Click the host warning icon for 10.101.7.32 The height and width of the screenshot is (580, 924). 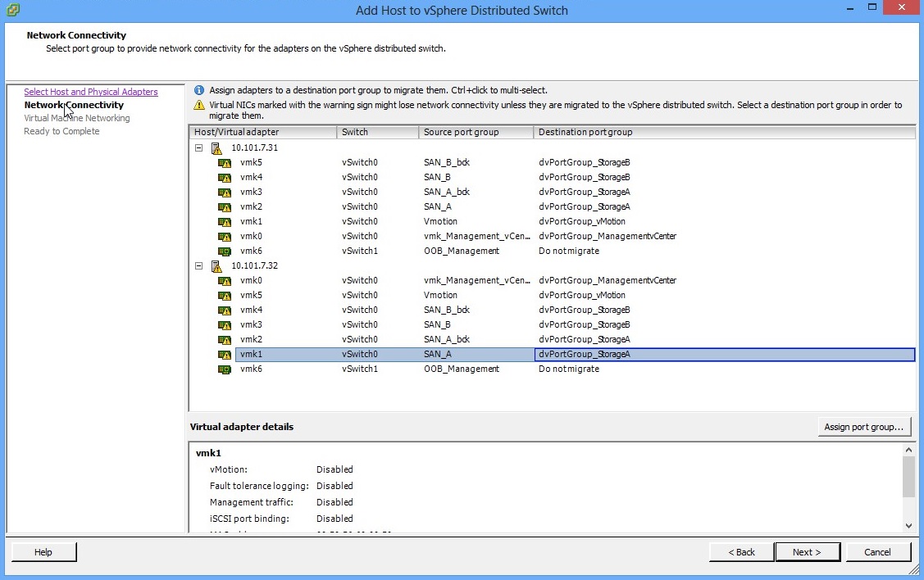coord(216,266)
